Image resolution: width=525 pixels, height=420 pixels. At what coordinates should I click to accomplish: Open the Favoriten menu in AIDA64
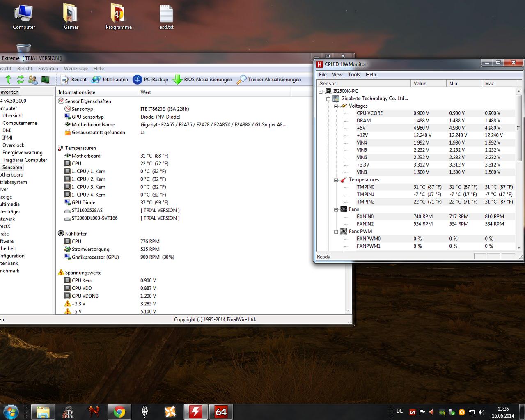coord(48,69)
